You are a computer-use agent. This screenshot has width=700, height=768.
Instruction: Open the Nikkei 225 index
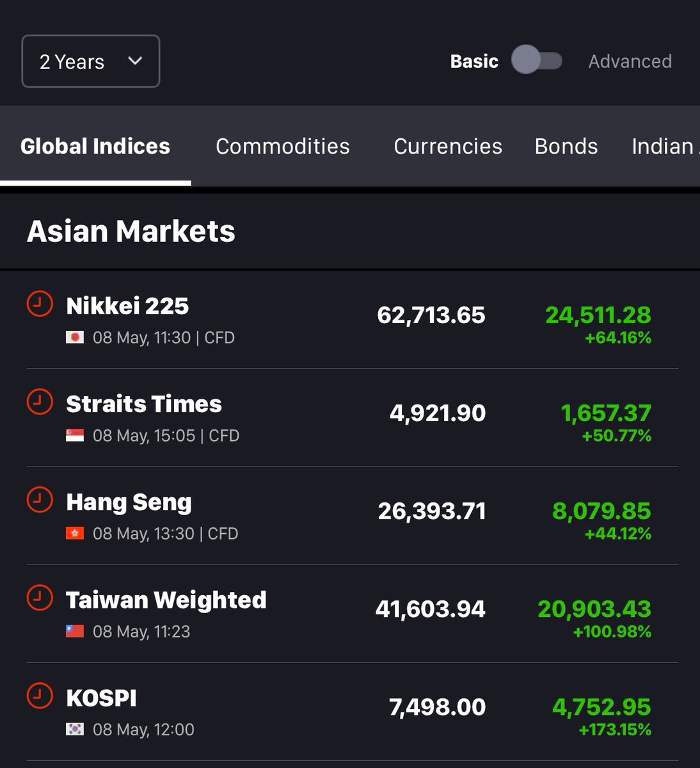click(127, 306)
